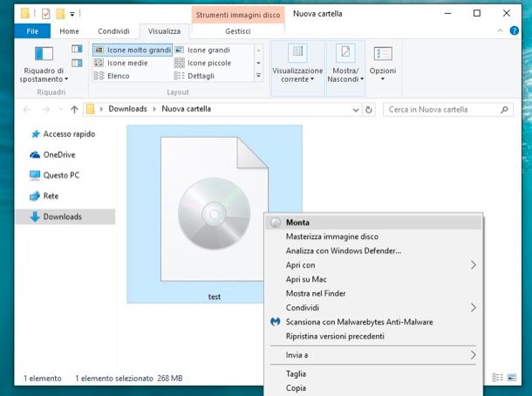Choose Monta from context menu
Viewport: 532px width, 396px height.
(373, 222)
